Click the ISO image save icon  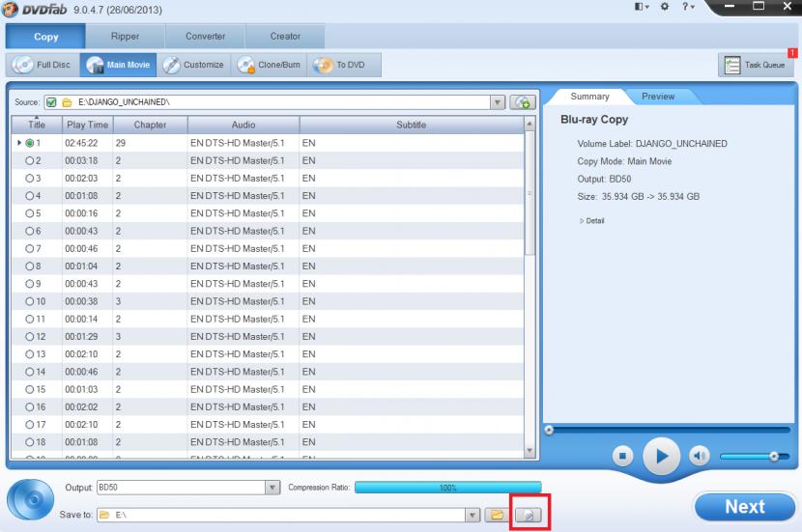coord(529,515)
